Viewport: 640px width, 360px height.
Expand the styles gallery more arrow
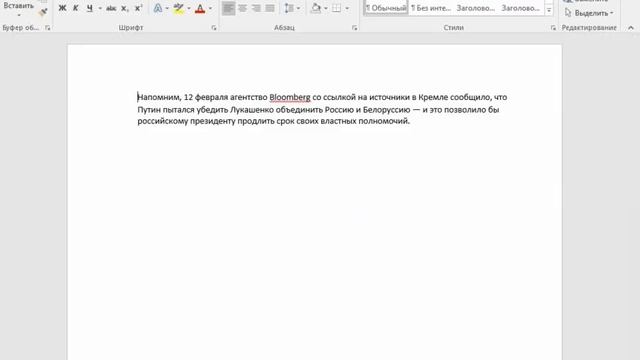549,10
